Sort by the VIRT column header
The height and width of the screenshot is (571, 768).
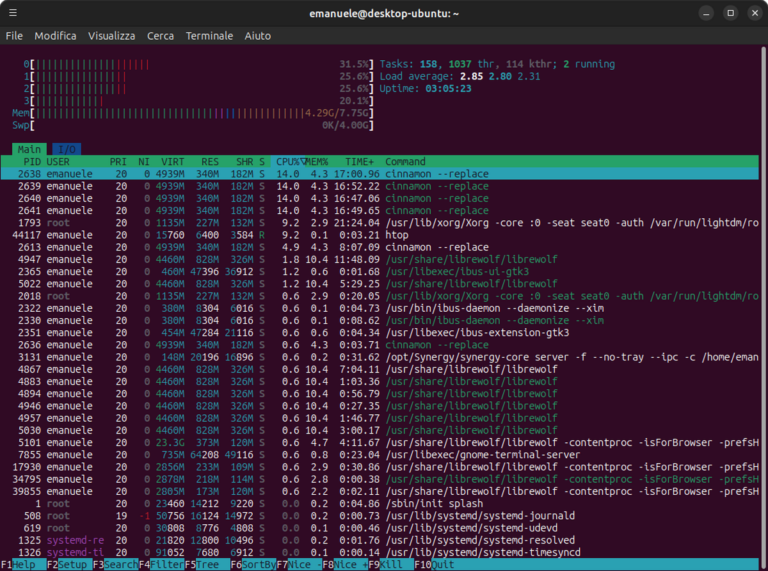(173, 162)
